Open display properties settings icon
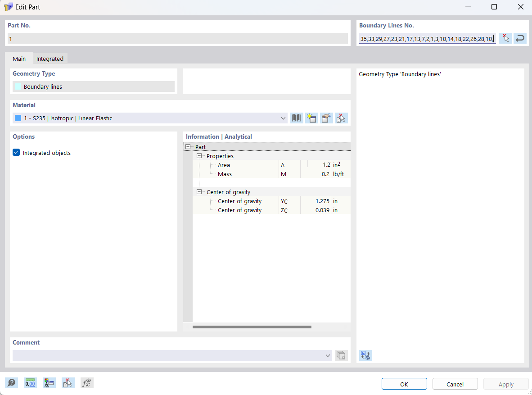 pos(49,383)
